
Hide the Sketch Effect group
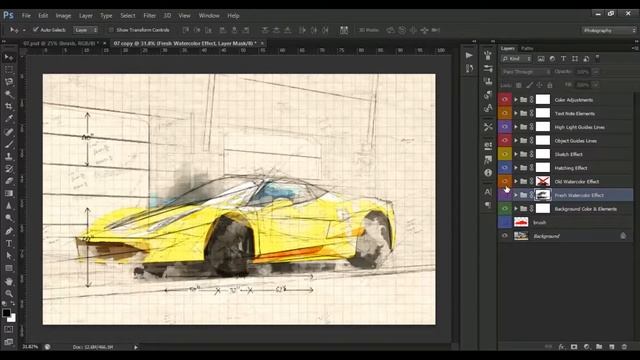click(x=505, y=154)
